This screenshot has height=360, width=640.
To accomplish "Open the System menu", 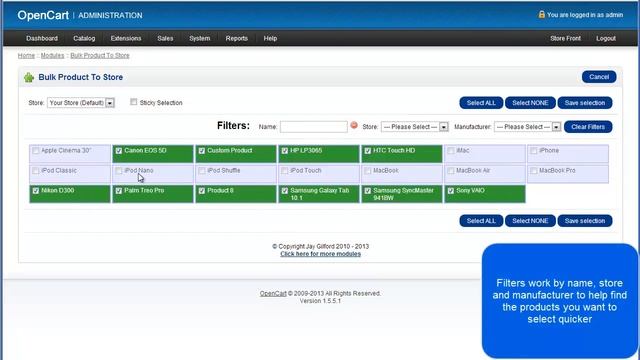I will 200,38.
